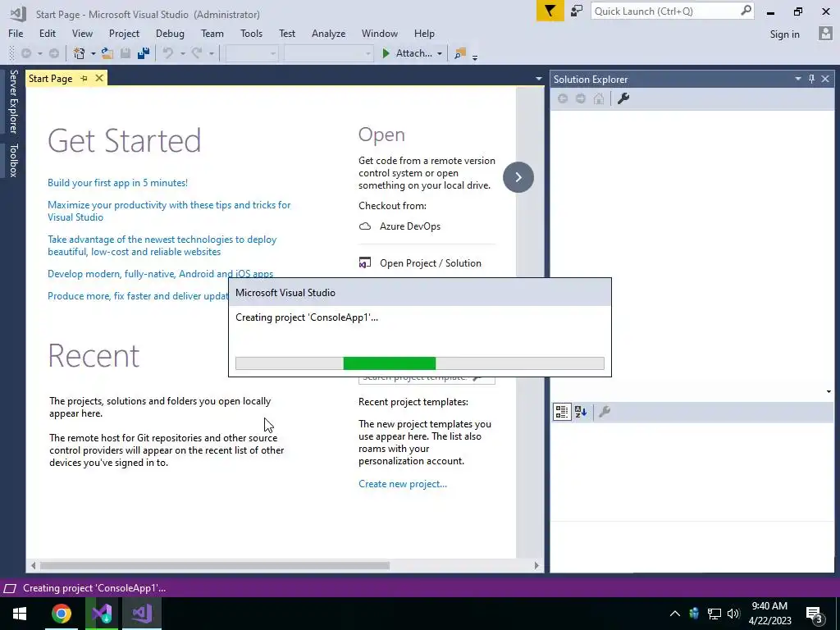The image size is (840, 630).
Task: Toggle Solution Explorer auto hide pin
Action: click(x=811, y=79)
